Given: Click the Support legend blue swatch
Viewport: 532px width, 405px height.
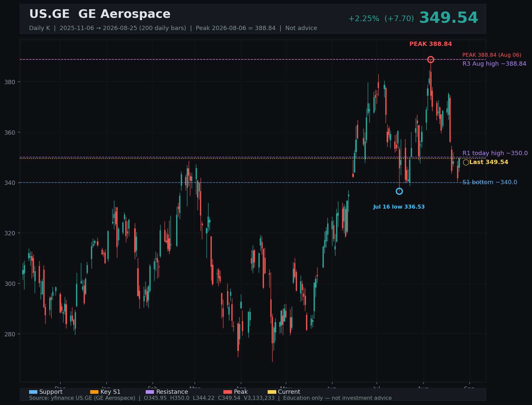Looking at the screenshot, I should [33, 392].
